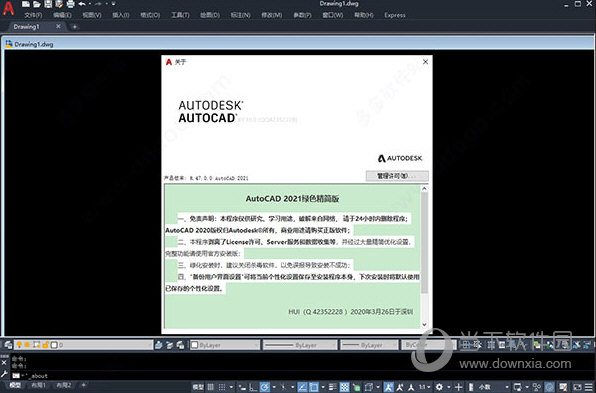Click into the command line input field

[x=304, y=376]
